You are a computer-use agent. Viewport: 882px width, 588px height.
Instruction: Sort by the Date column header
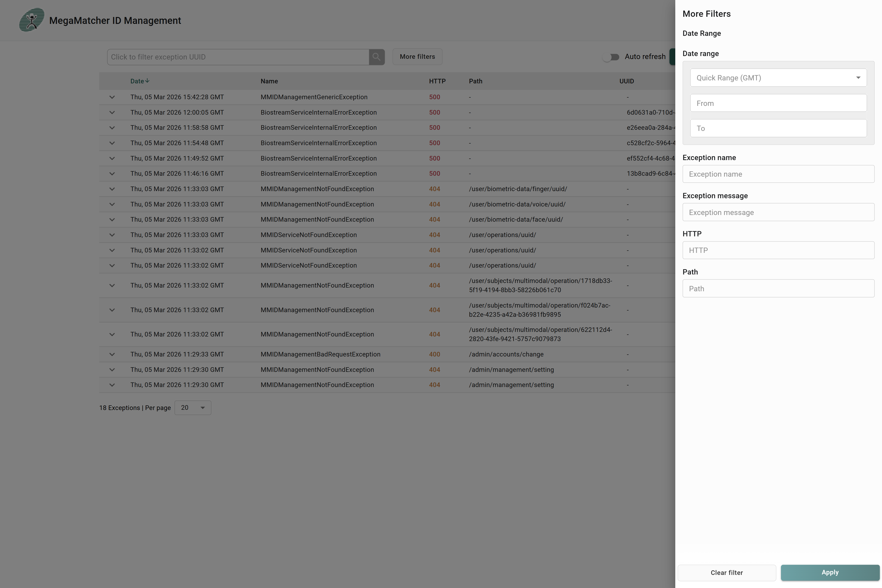click(x=137, y=81)
